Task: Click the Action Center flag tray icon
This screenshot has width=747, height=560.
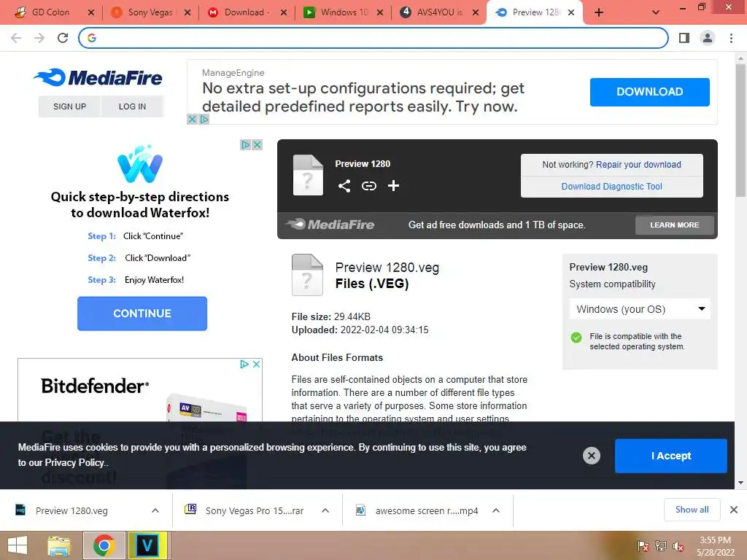Action: (x=643, y=546)
